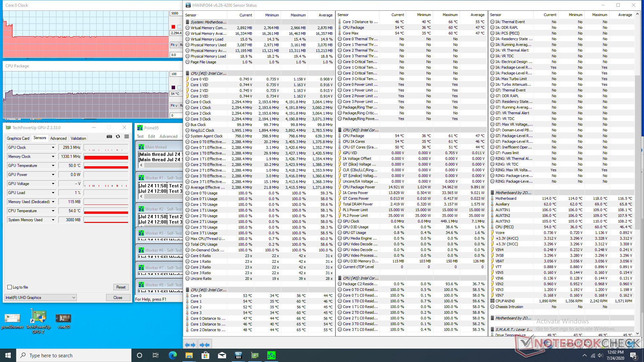Open Prime95 Advanced menu
The image size is (644, 362).
click(x=168, y=136)
